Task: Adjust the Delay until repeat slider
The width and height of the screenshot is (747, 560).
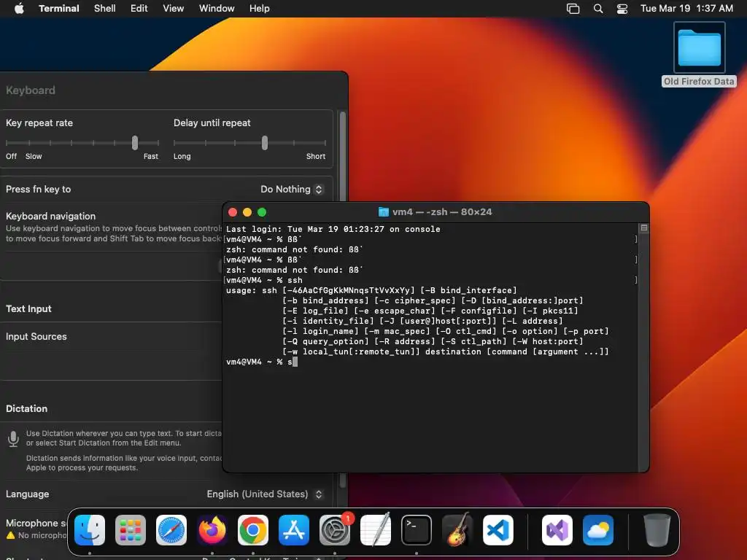Action: 265,142
